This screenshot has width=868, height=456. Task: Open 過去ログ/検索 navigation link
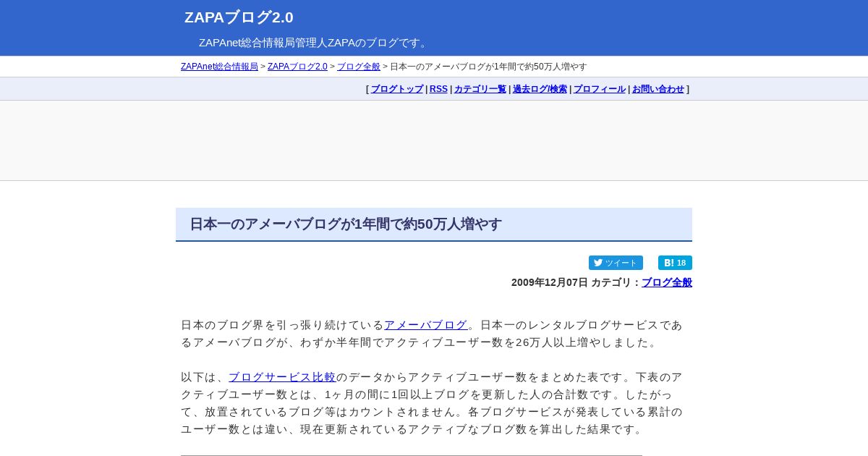540,89
